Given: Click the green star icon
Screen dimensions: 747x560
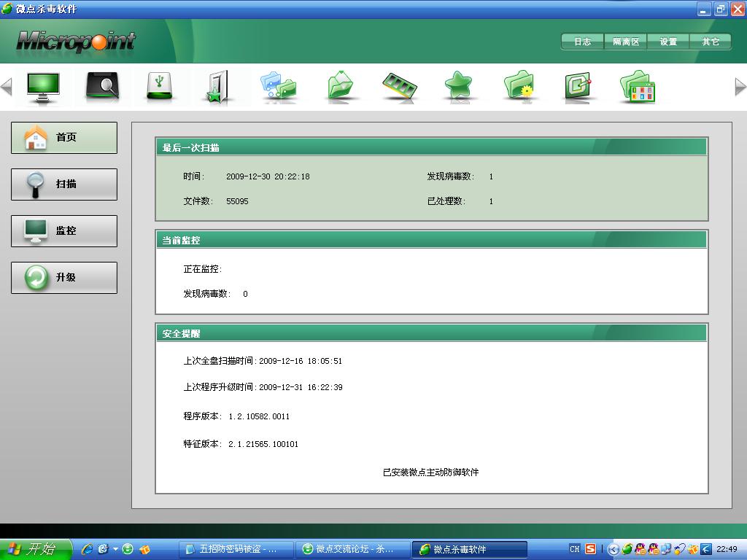Looking at the screenshot, I should pyautogui.click(x=459, y=86).
